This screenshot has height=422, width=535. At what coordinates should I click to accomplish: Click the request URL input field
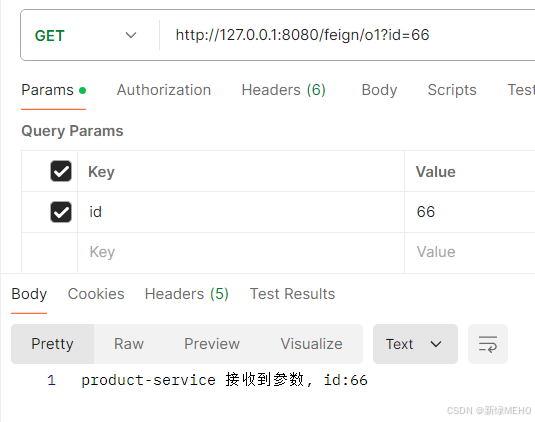[x=348, y=35]
